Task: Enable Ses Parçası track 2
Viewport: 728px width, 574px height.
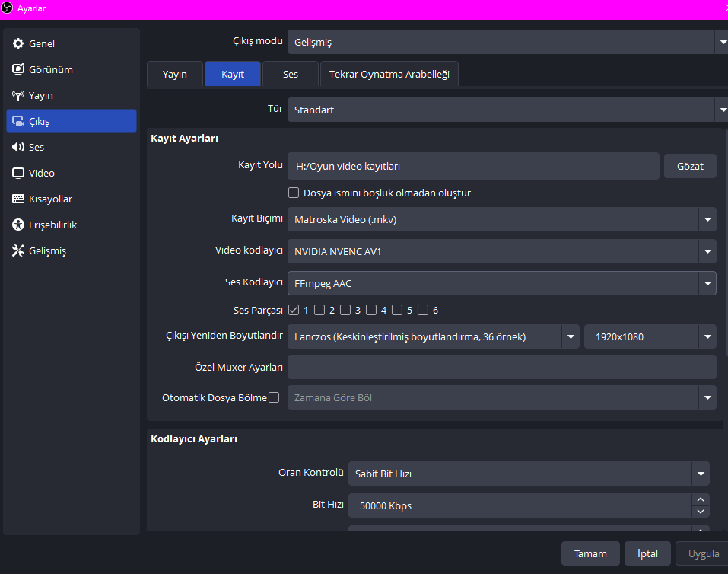Action: coord(319,310)
